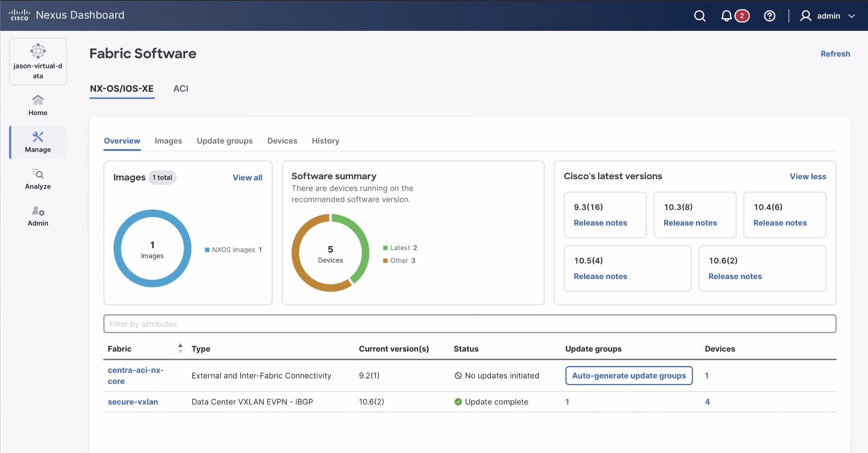Open global search from the top bar
This screenshot has height=453, width=868.
click(700, 16)
